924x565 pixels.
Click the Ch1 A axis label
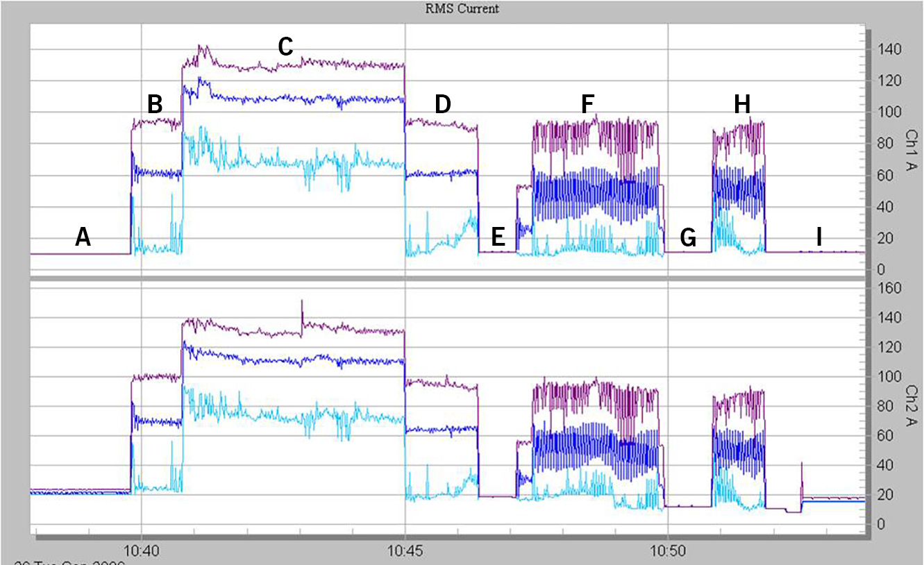click(x=909, y=146)
